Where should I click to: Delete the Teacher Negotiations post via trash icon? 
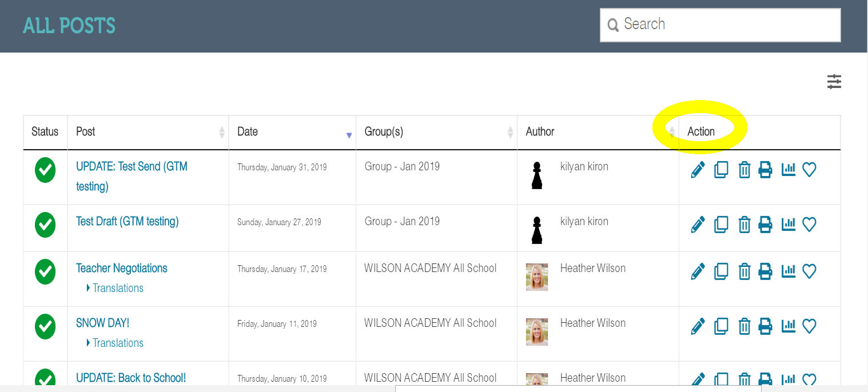click(744, 271)
